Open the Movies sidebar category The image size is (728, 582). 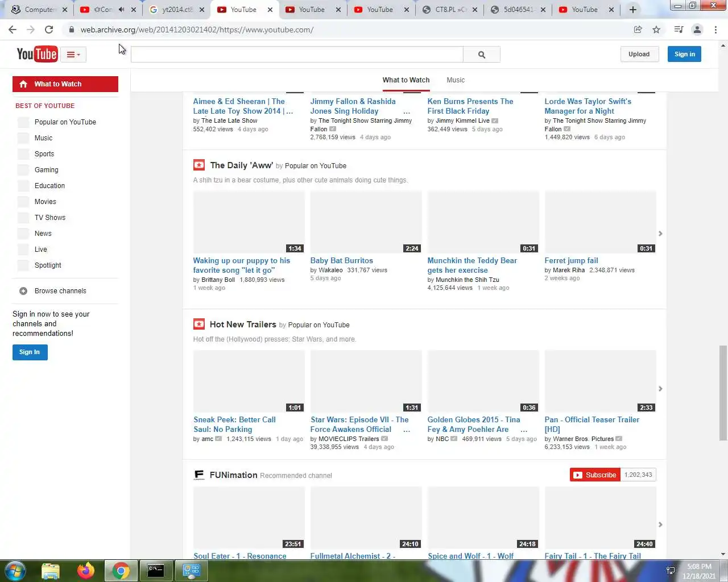tap(45, 202)
